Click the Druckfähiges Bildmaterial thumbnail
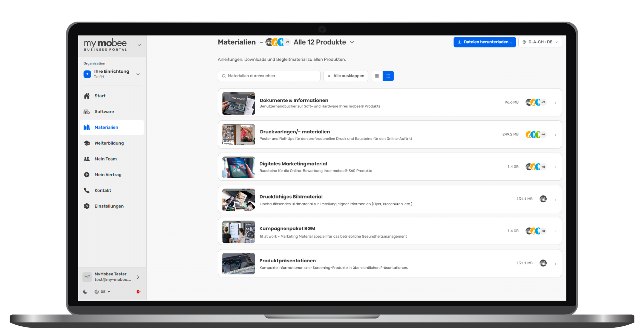This screenshot has width=644, height=336. pos(238,200)
